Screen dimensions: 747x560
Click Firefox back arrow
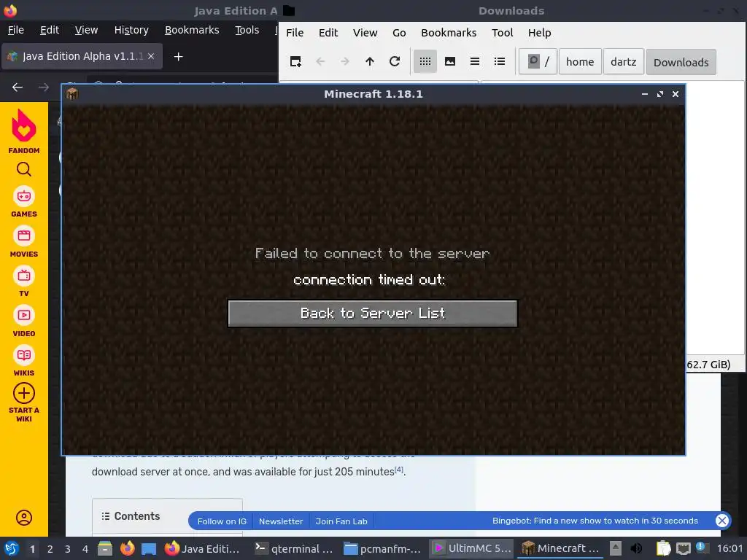(18, 87)
